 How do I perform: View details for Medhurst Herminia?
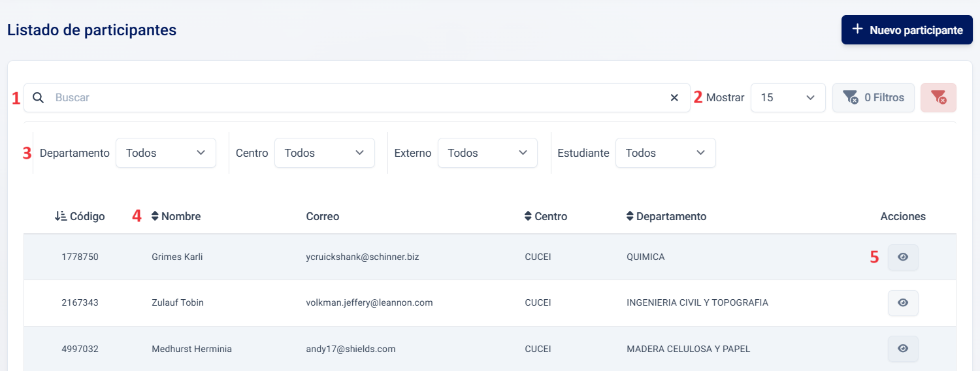pos(903,349)
